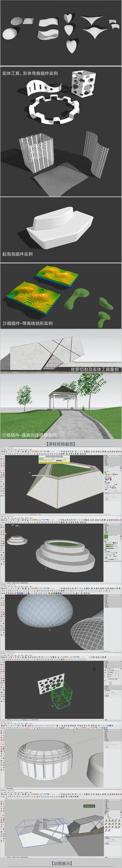Select the gear-shaped ring model image
Screen dimensions: 122x868
click(x=54, y=109)
